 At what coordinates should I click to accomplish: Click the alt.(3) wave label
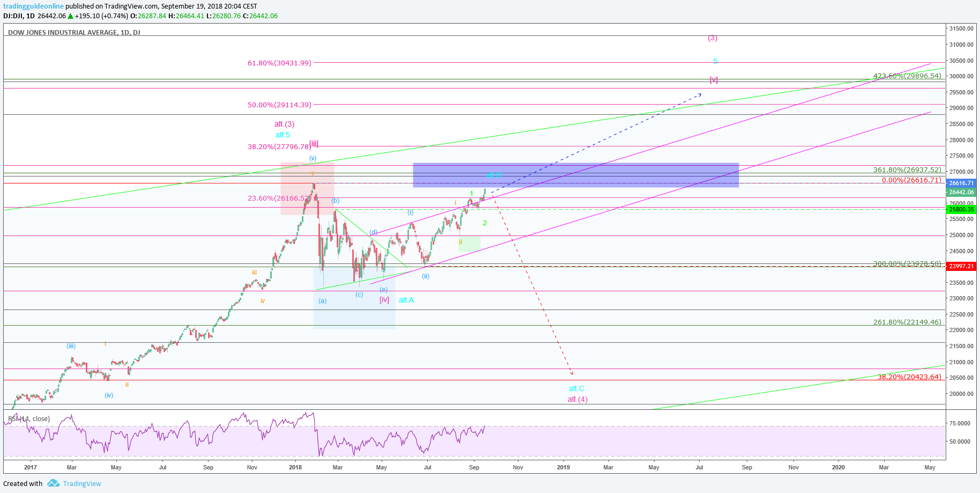pos(284,124)
